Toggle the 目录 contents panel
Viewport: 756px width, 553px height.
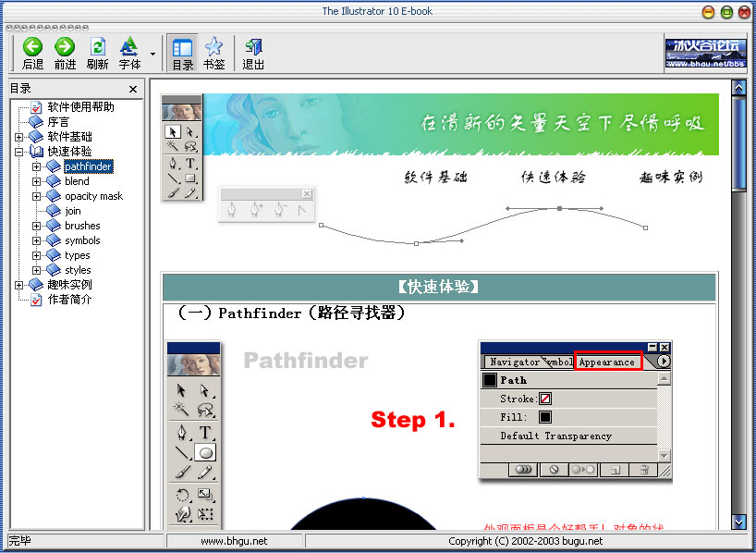(182, 54)
